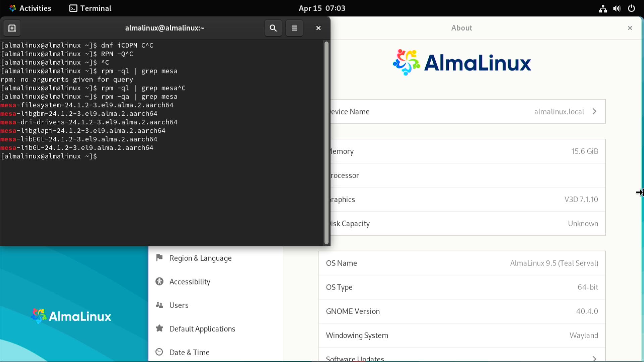Click the 'dnf iCDPM C^C' command line

pos(77,45)
